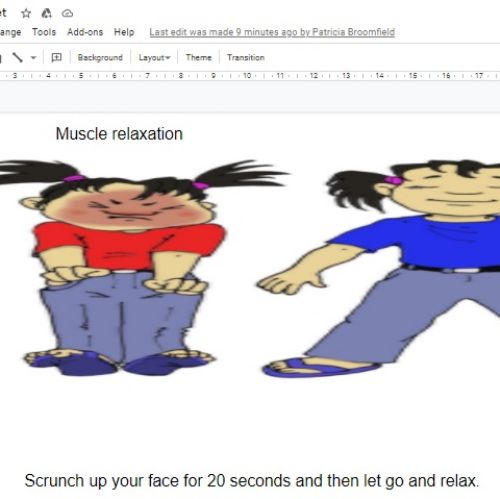Check cloud save document status icon
The image size is (500, 499).
pos(67,13)
